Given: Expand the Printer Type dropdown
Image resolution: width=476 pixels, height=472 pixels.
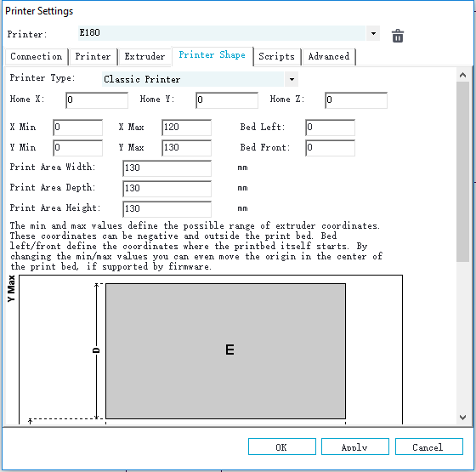Looking at the screenshot, I should (292, 79).
